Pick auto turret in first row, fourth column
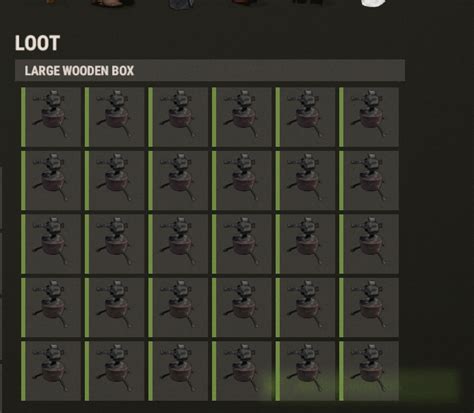 (242, 117)
